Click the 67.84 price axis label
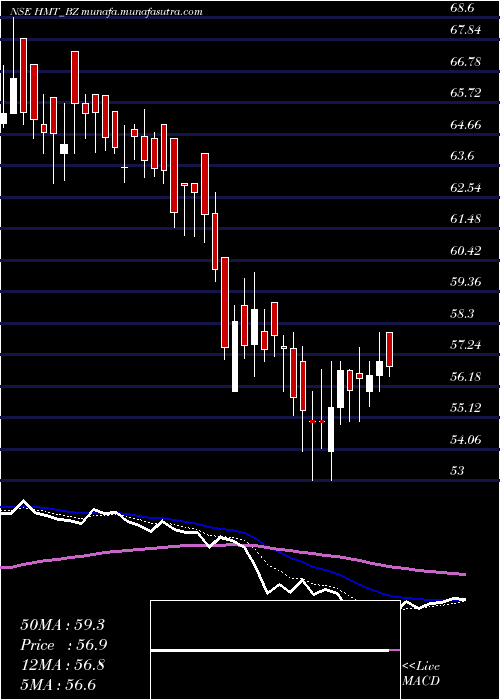500x700 pixels. point(465,30)
